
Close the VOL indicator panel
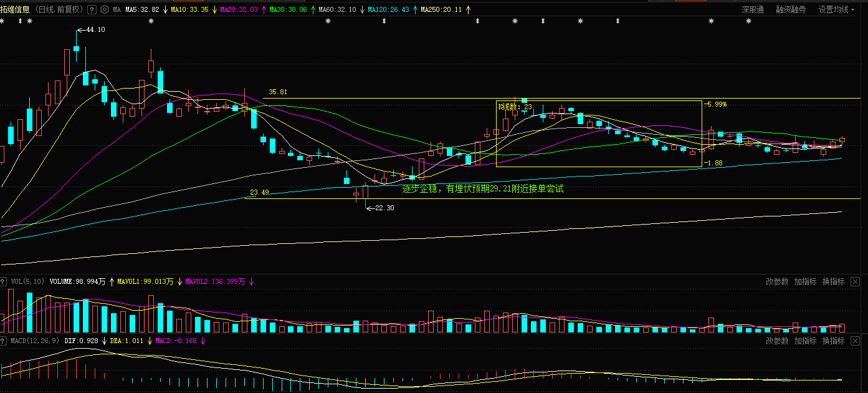855,282
